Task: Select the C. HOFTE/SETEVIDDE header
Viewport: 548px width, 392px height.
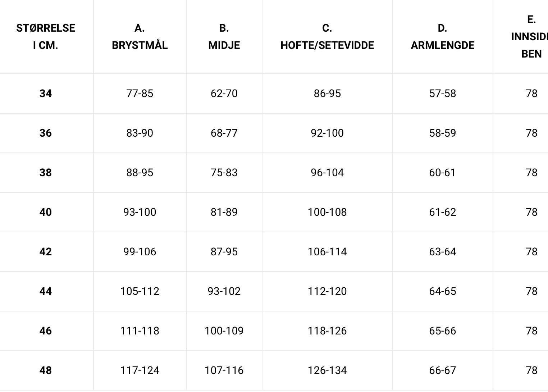Action: click(x=327, y=37)
